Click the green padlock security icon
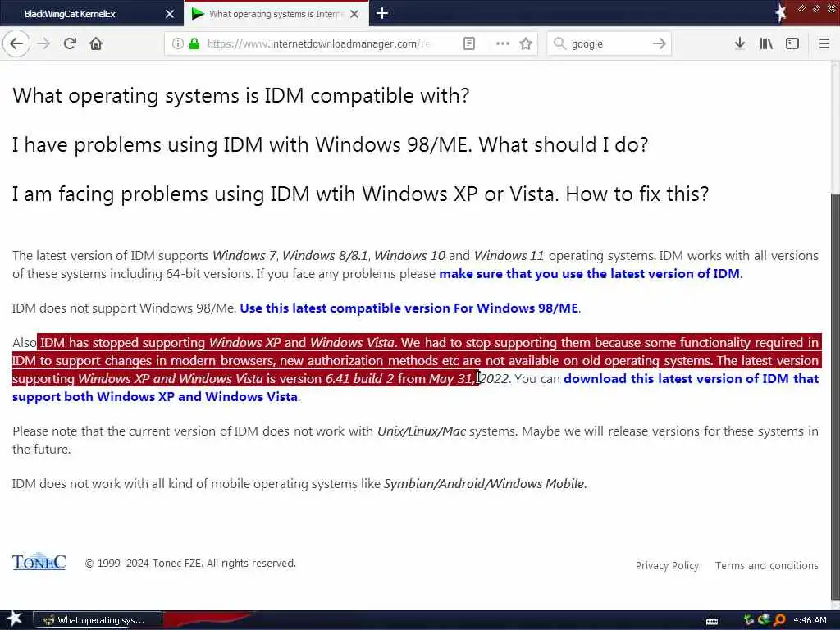Screen dimensions: 840x630 [194, 43]
